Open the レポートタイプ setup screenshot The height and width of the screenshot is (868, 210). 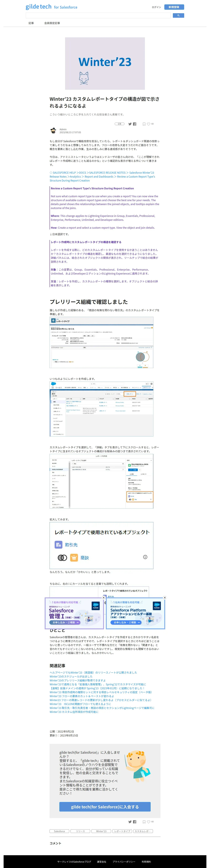pos(102,342)
